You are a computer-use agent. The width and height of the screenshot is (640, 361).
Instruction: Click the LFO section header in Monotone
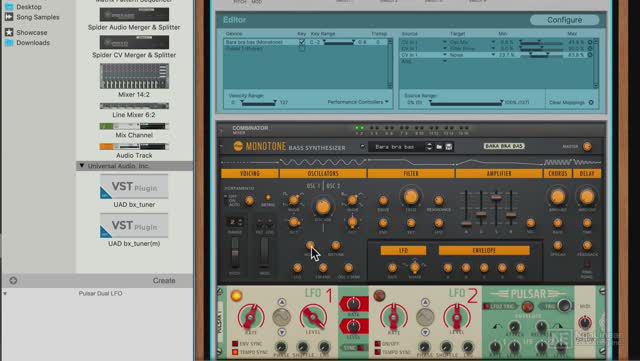403,250
